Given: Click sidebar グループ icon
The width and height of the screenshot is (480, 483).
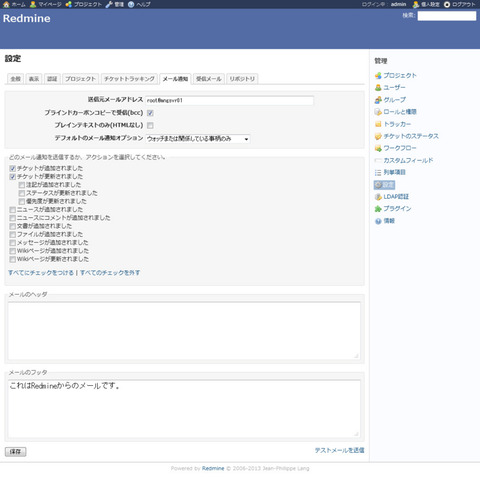Looking at the screenshot, I should pos(378,100).
